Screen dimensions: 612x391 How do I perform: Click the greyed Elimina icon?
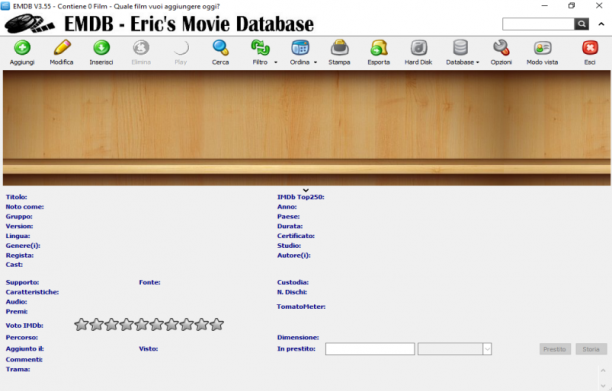141,48
